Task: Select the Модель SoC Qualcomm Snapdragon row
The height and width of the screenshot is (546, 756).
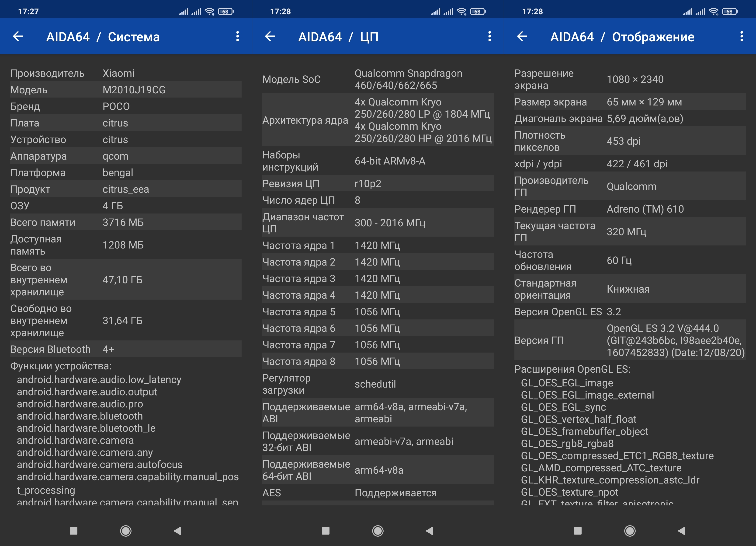Action: (x=378, y=79)
